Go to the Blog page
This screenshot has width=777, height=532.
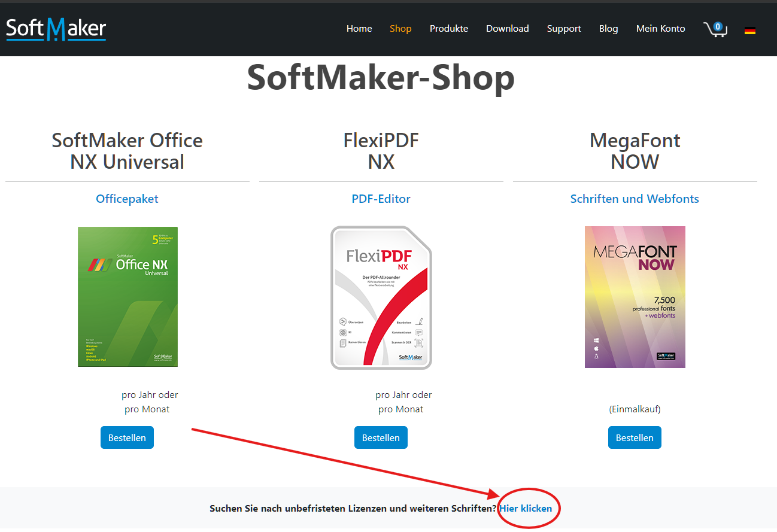tap(608, 29)
